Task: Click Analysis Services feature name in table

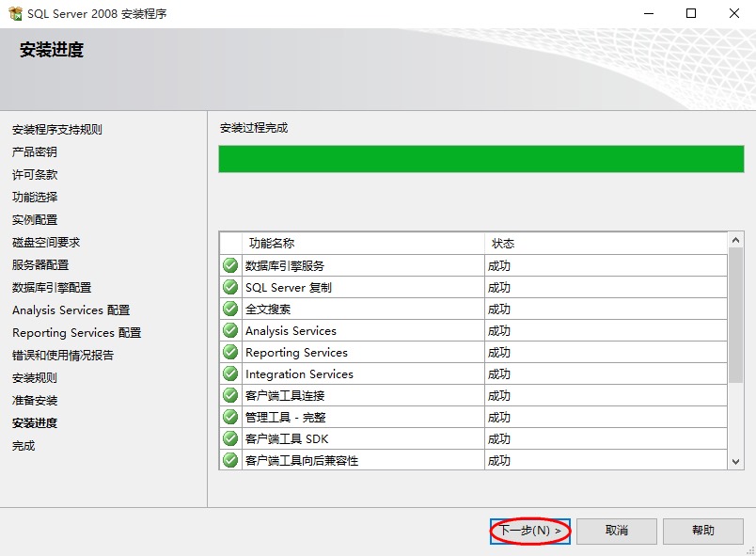Action: pos(291,331)
